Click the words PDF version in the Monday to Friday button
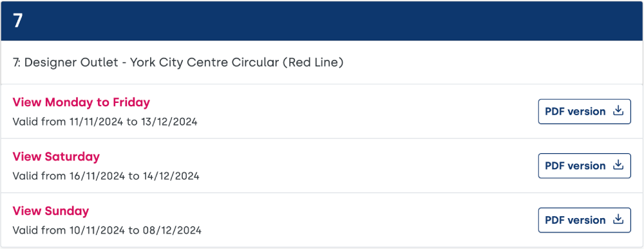Image resolution: width=644 pixels, height=249 pixels. pyautogui.click(x=575, y=111)
